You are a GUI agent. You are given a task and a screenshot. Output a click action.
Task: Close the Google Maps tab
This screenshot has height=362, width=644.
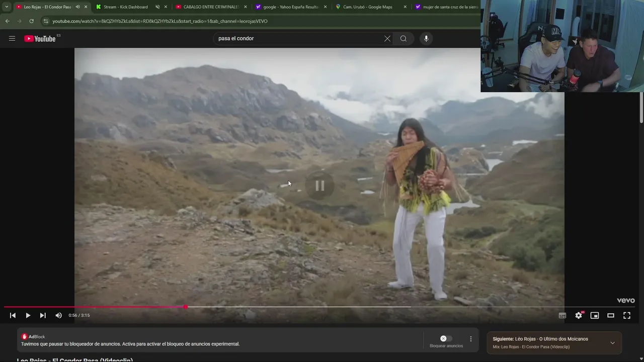(x=405, y=7)
